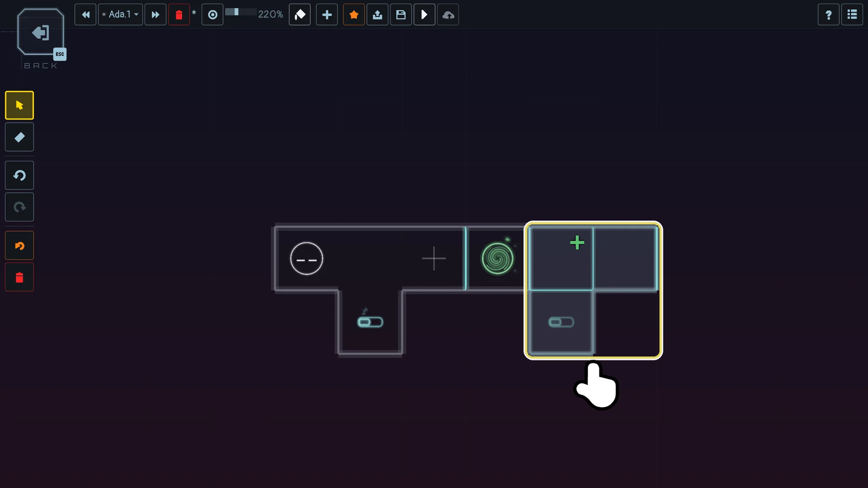Toggle the switch in highlighted room
Image resolution: width=868 pixels, height=488 pixels.
click(x=561, y=322)
